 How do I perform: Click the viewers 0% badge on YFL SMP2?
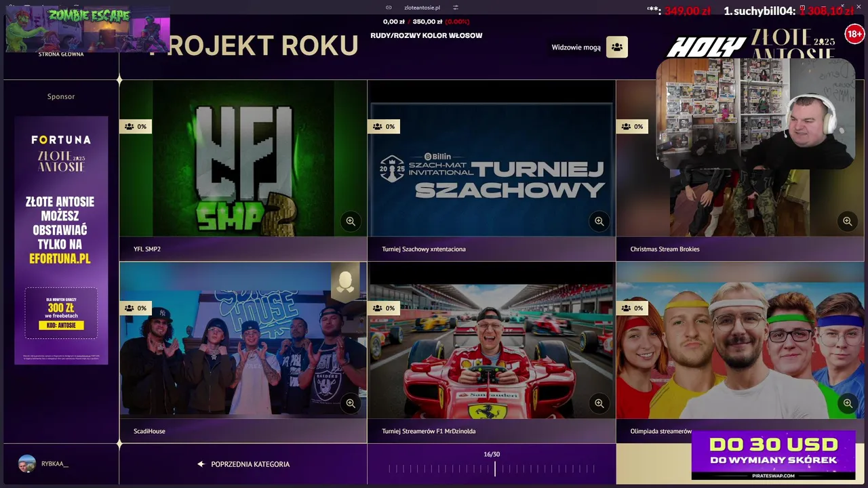[136, 126]
